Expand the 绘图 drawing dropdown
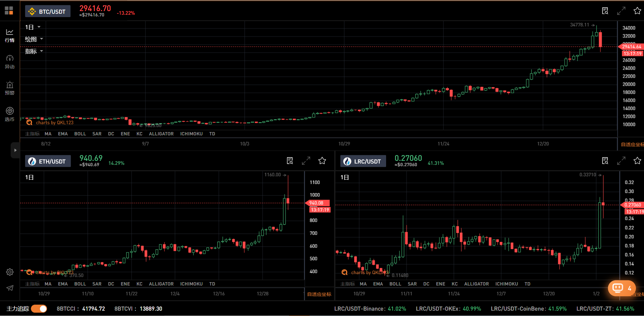 [x=34, y=39]
